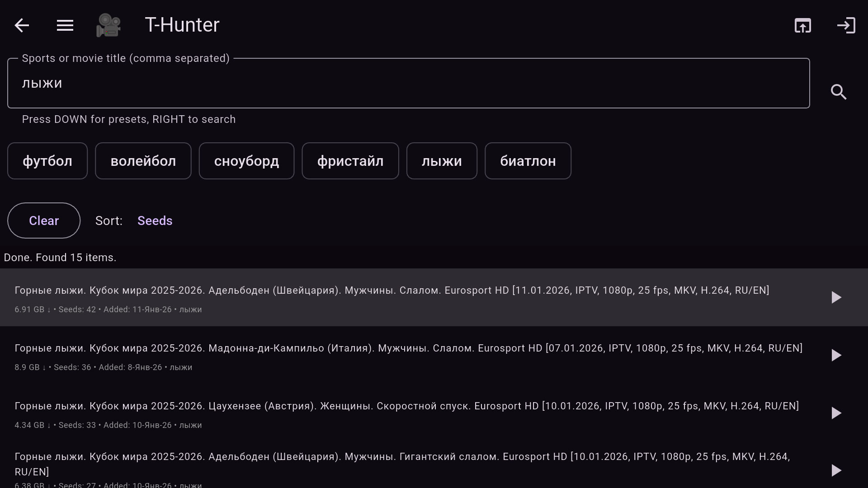The image size is (868, 488).
Task: Play the Адельбоден Гигантский слалом torrent
Action: click(x=836, y=470)
